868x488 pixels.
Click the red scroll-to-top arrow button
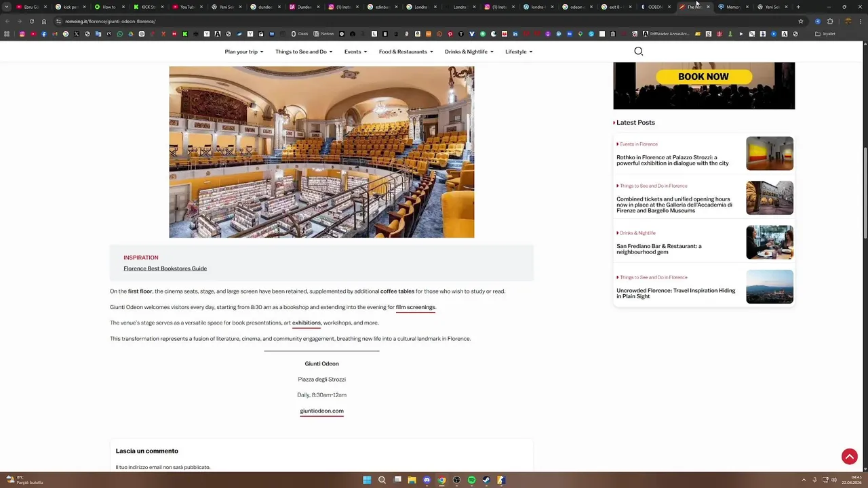(x=850, y=457)
